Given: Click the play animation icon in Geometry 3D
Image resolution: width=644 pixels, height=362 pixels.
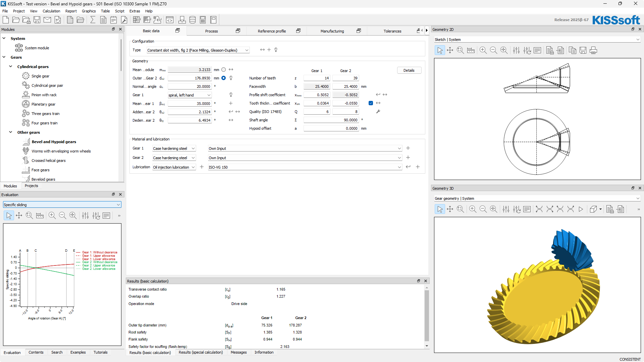Looking at the screenshot, I should (x=581, y=209).
